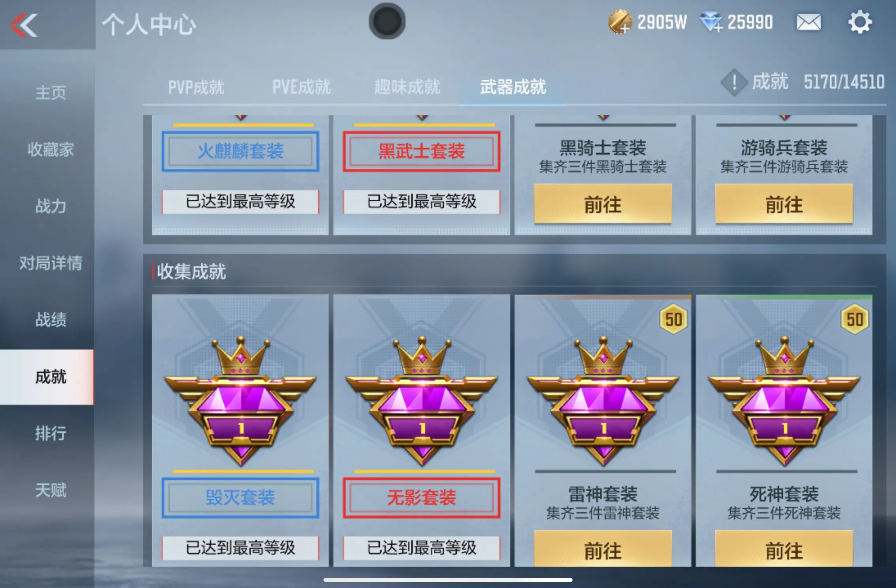
Task: Open settings via the gear icon
Action: point(860,22)
